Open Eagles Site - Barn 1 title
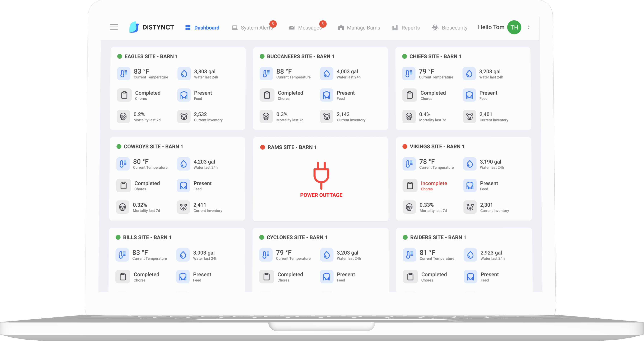Image resolution: width=644 pixels, height=341 pixels. pyautogui.click(x=151, y=57)
